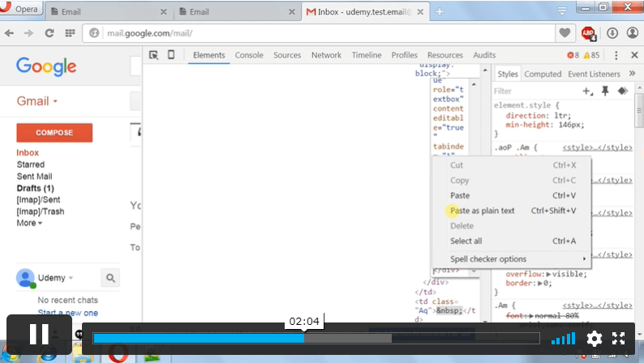644x363 pixels.
Task: Activate the inspect element picker icon
Action: (153, 55)
